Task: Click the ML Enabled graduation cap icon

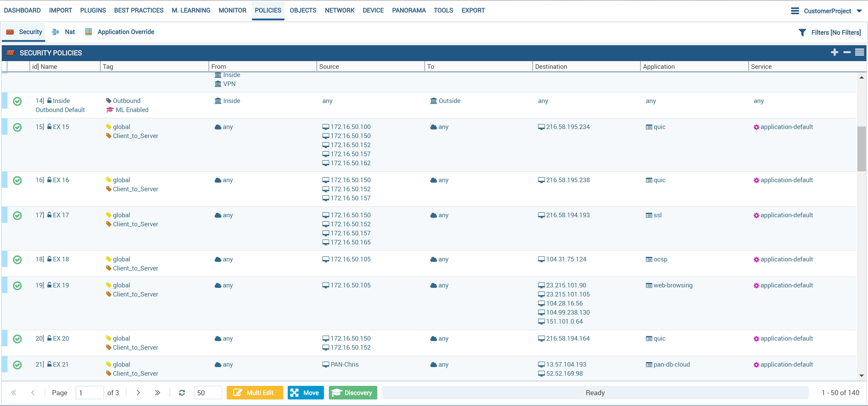Action: point(110,110)
